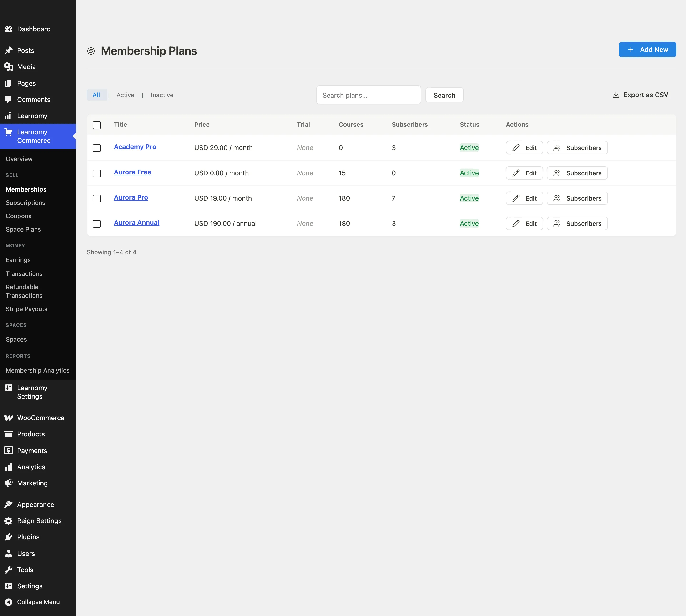Click the Tools wrench icon
The height and width of the screenshot is (616, 686).
pyautogui.click(x=9, y=570)
